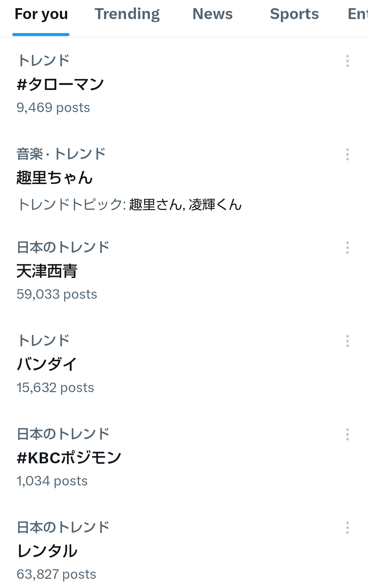Open more options for 天津西青 trend

click(x=347, y=248)
